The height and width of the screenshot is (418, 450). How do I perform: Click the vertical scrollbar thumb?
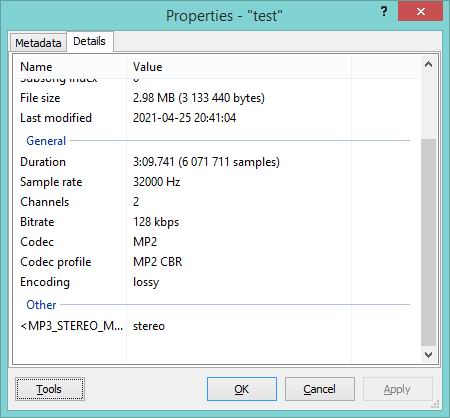click(x=428, y=243)
